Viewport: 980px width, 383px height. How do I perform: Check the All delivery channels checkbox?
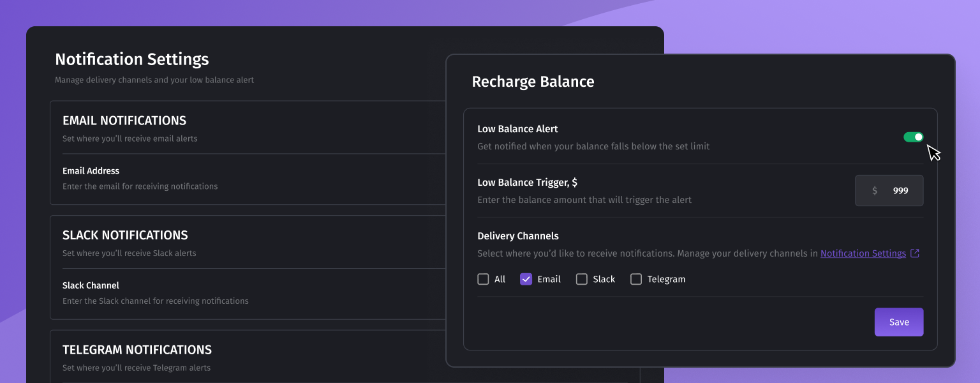(484, 279)
